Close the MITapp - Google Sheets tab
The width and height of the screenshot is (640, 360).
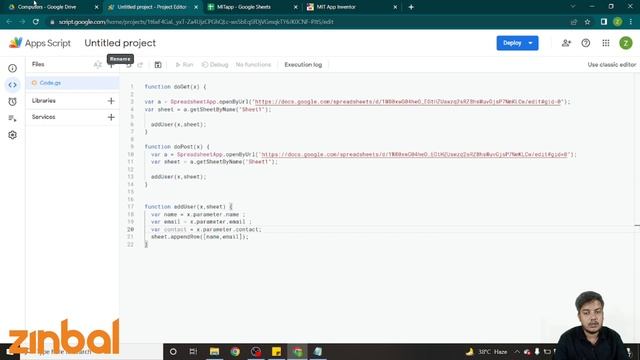(x=296, y=7)
